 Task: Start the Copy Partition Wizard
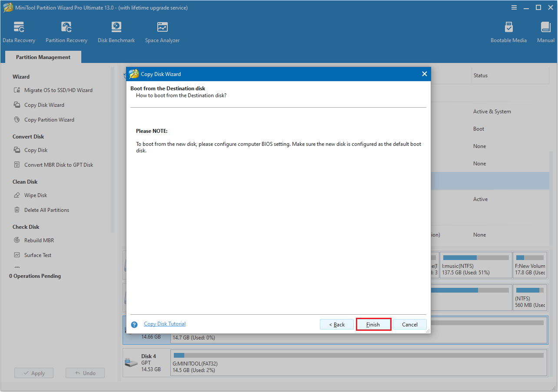pos(49,119)
